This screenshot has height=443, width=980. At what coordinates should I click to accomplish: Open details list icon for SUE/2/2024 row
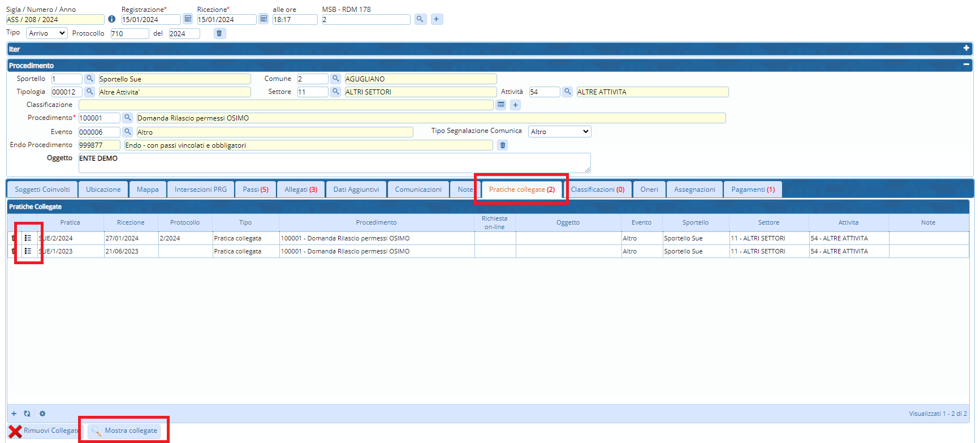click(x=28, y=238)
